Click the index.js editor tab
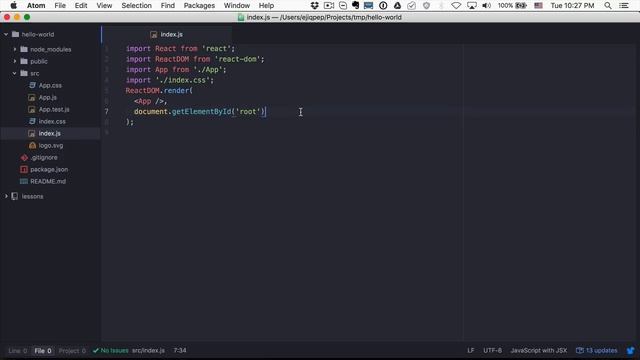The height and width of the screenshot is (360, 640). pos(167,34)
